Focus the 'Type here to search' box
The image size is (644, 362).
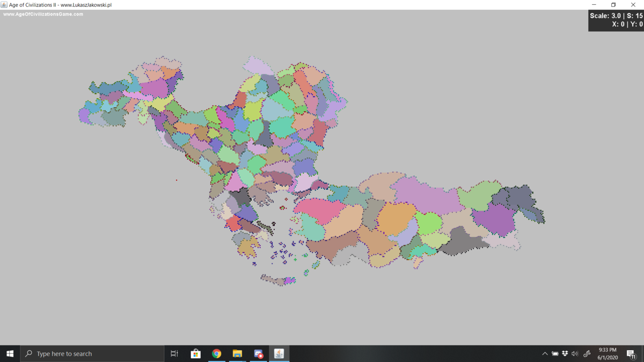(x=92, y=353)
